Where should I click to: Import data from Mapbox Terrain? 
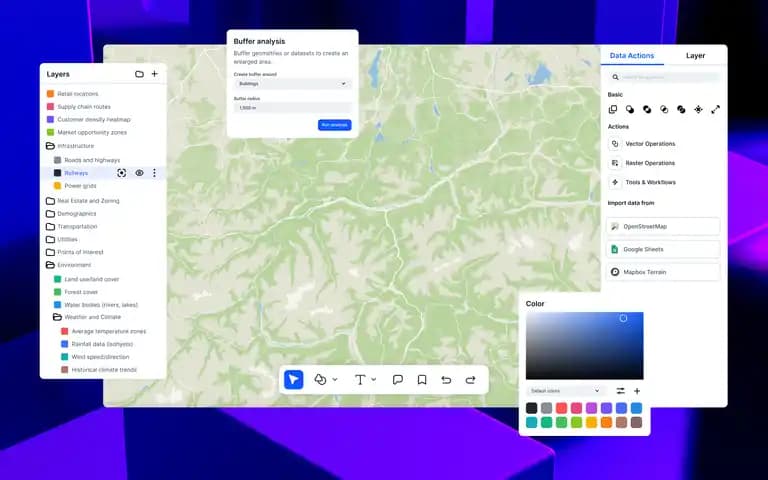[663, 272]
